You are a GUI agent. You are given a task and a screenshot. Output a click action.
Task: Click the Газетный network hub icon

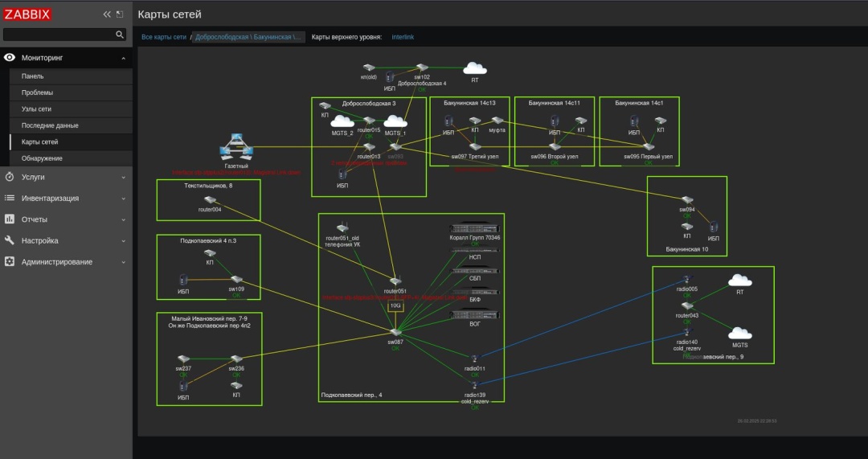coord(236,147)
